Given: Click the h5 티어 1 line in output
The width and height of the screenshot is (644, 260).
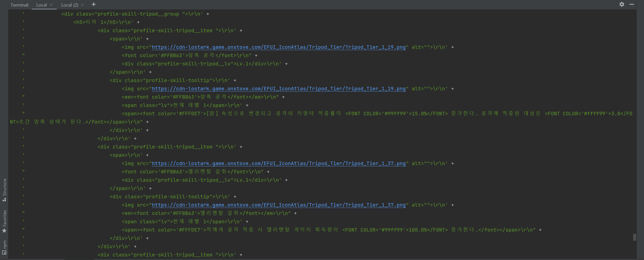Looking at the screenshot, I should [x=103, y=22].
